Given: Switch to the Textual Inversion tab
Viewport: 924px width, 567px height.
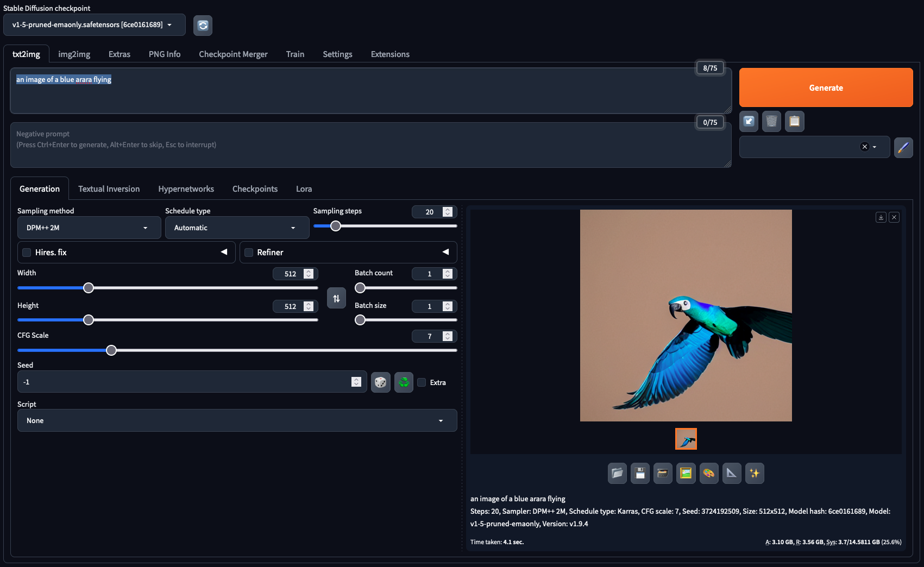Looking at the screenshot, I should click(109, 189).
